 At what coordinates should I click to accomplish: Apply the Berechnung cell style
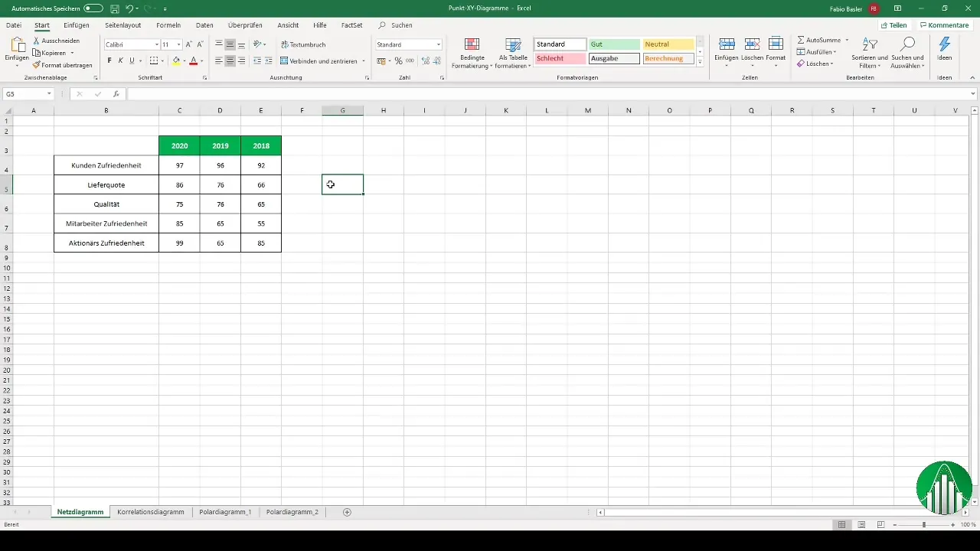tap(668, 58)
